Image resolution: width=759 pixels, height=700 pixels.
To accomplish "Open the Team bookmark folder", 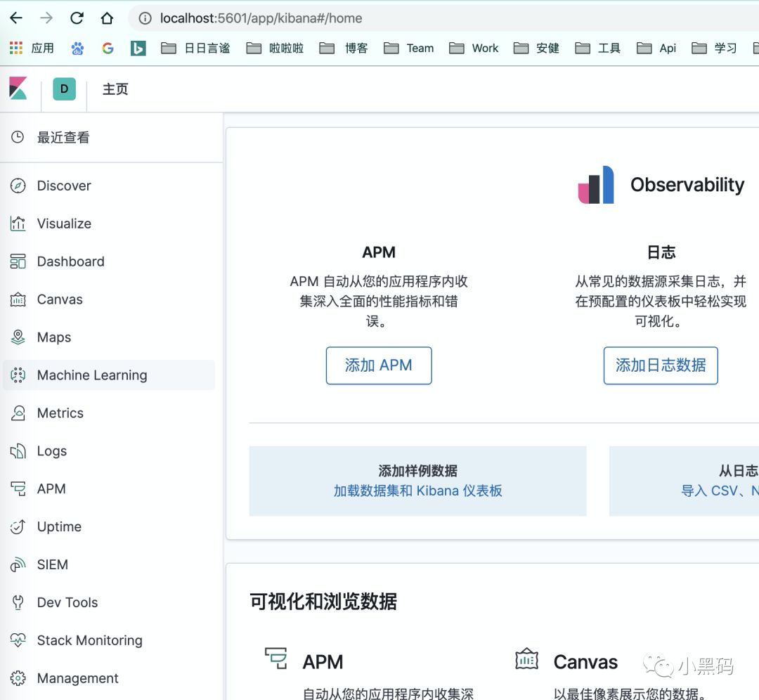I will pos(408,48).
